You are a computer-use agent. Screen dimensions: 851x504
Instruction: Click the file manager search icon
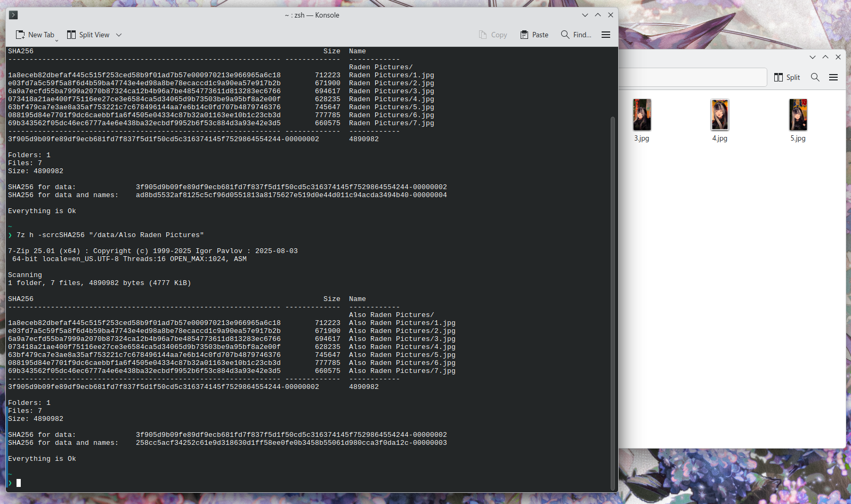[815, 77]
